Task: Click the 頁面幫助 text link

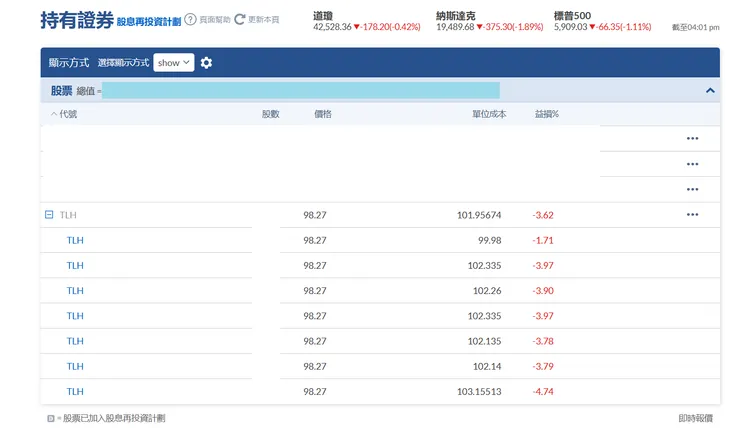Action: coord(215,19)
